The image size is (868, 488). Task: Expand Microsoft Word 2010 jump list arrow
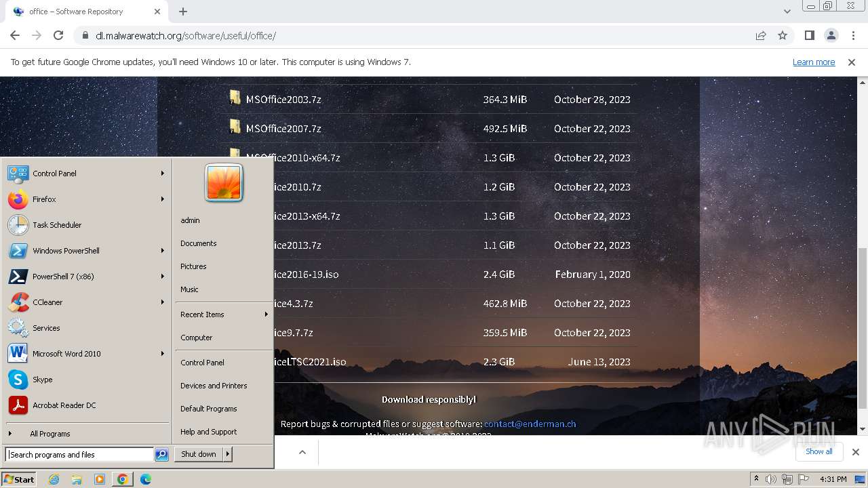(163, 354)
